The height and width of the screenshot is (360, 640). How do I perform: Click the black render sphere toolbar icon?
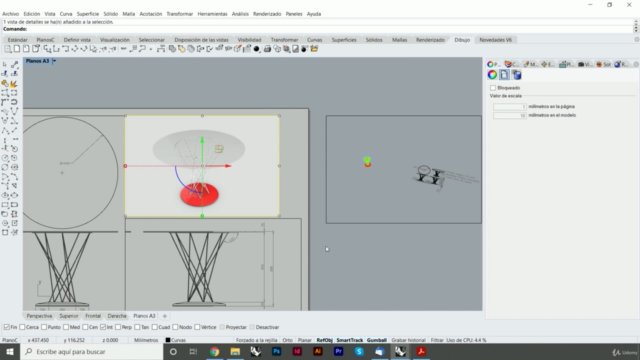click(x=256, y=49)
